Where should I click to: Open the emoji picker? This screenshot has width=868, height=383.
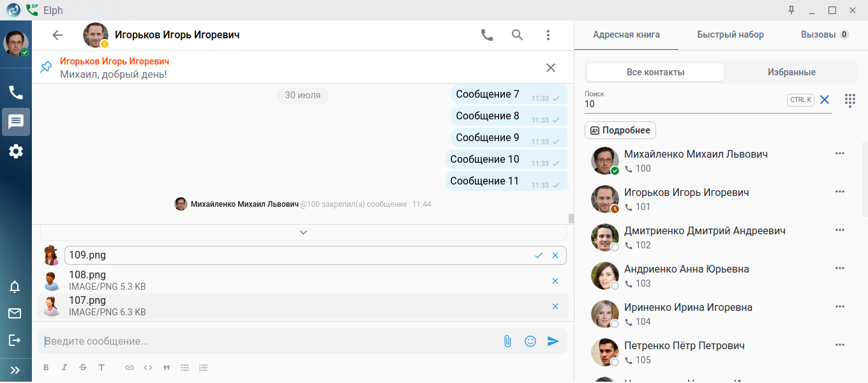[530, 342]
